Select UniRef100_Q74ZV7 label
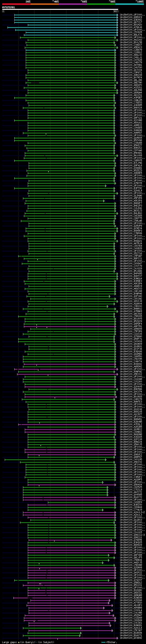This screenshot has height=644, width=146. (x=131, y=580)
